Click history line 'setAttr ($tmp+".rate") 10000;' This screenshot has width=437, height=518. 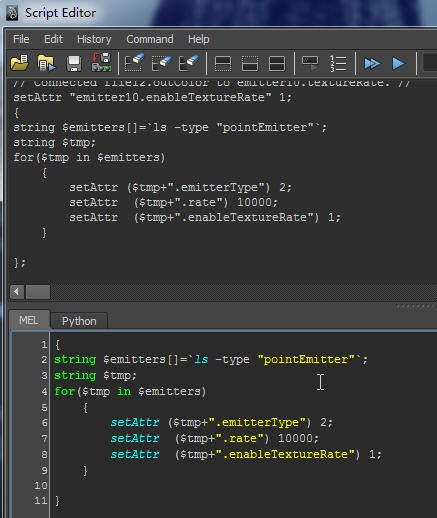(173, 202)
